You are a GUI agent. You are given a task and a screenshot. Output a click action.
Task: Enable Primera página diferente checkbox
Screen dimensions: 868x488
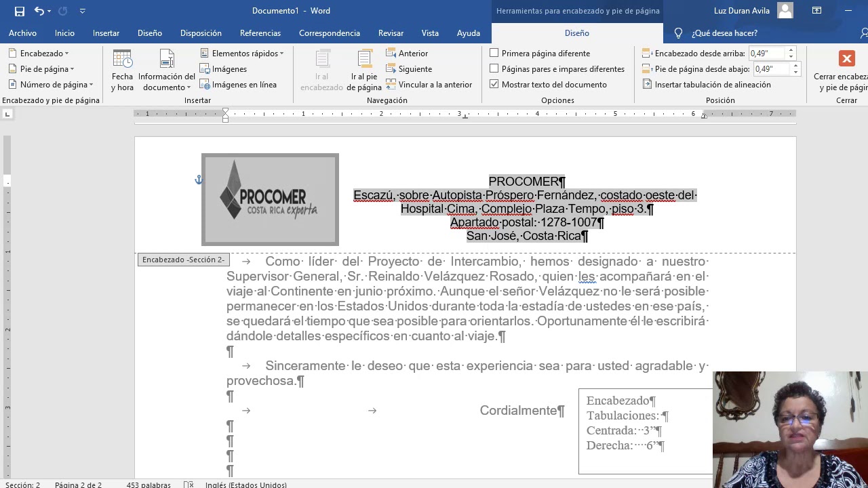click(x=494, y=53)
